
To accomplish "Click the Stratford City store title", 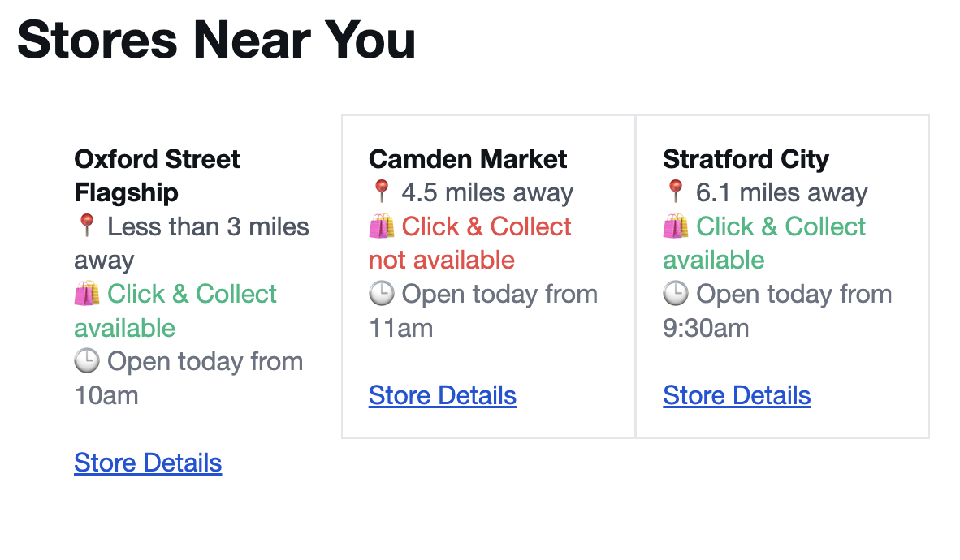I will [x=746, y=159].
